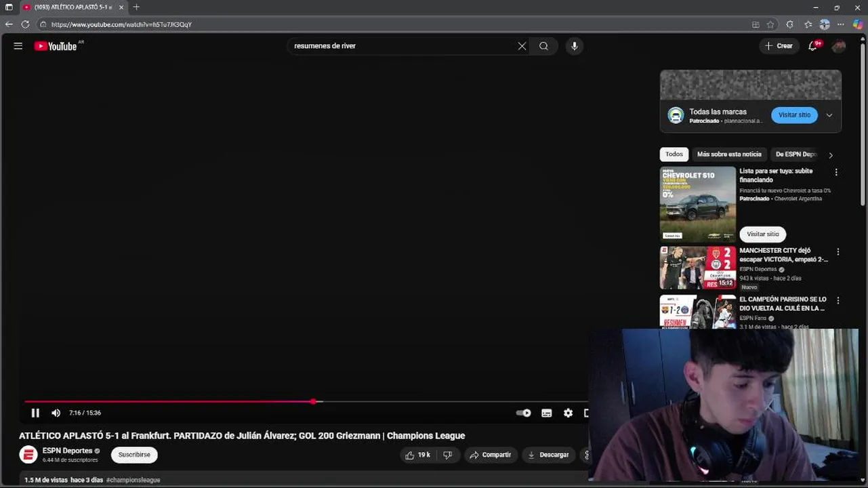Open the YouTube hamburger guide menu
868x488 pixels.
(18, 46)
